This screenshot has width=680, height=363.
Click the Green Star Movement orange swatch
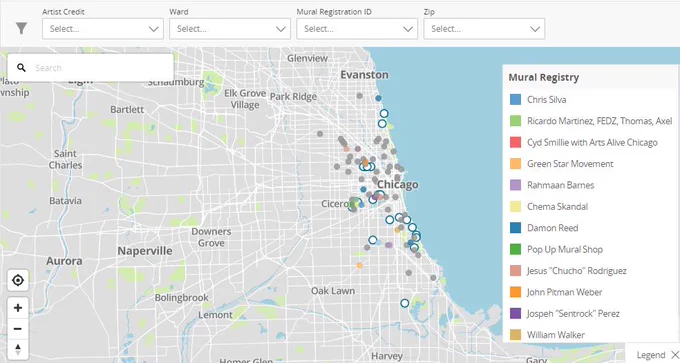point(515,164)
